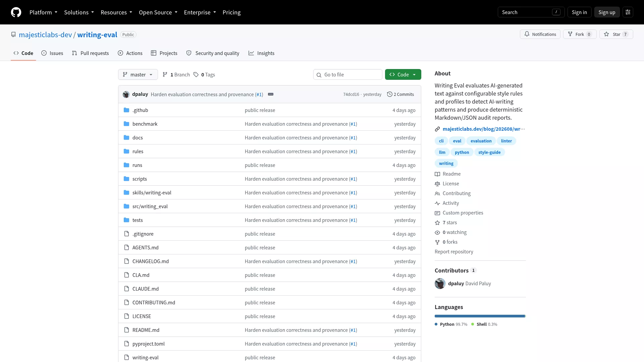Click Report repository link
This screenshot has width=644, height=362.
454,252
